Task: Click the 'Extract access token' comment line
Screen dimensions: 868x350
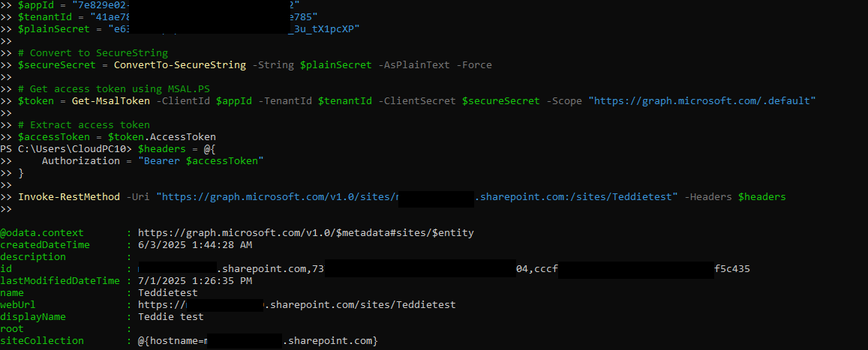Action: point(84,125)
